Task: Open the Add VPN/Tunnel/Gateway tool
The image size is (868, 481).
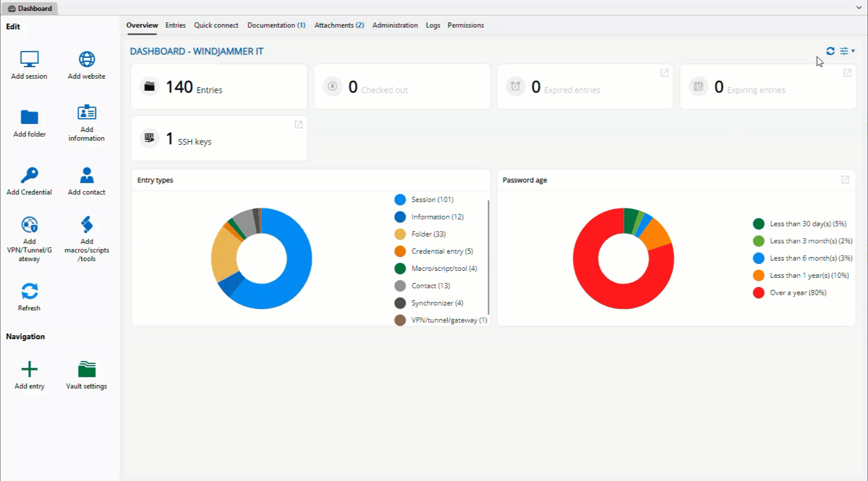Action: tap(29, 225)
